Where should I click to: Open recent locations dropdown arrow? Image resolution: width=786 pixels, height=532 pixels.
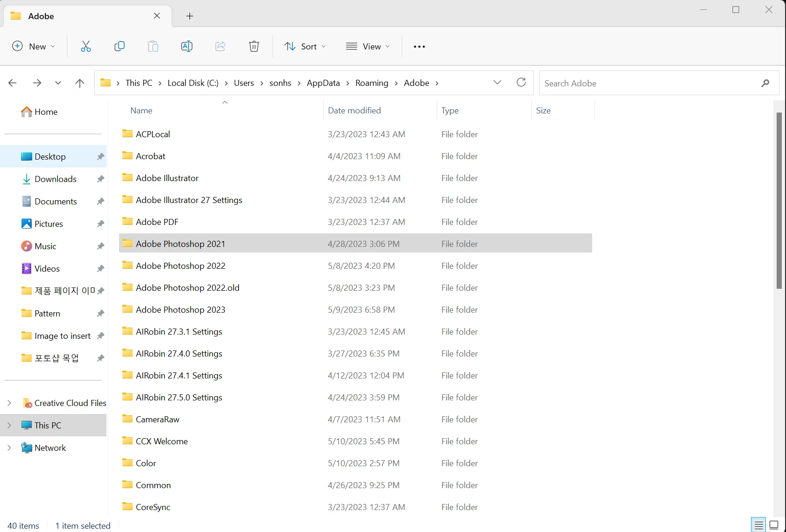[x=58, y=83]
